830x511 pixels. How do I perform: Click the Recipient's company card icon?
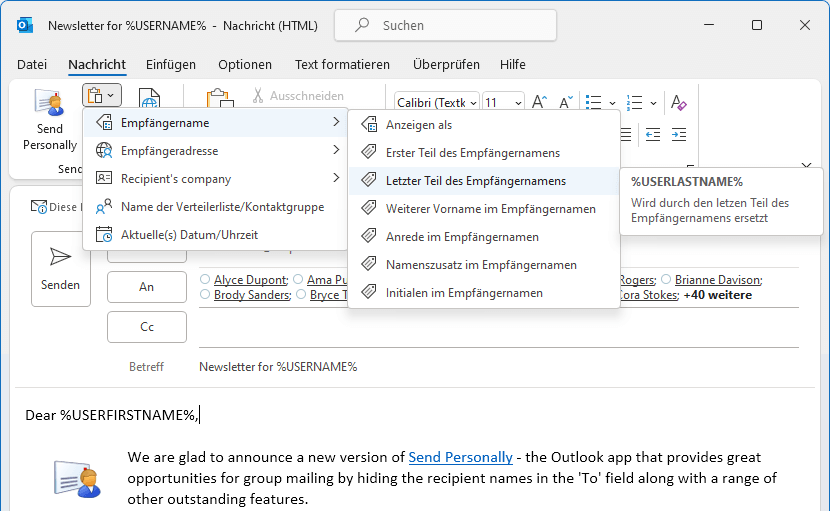pos(104,178)
